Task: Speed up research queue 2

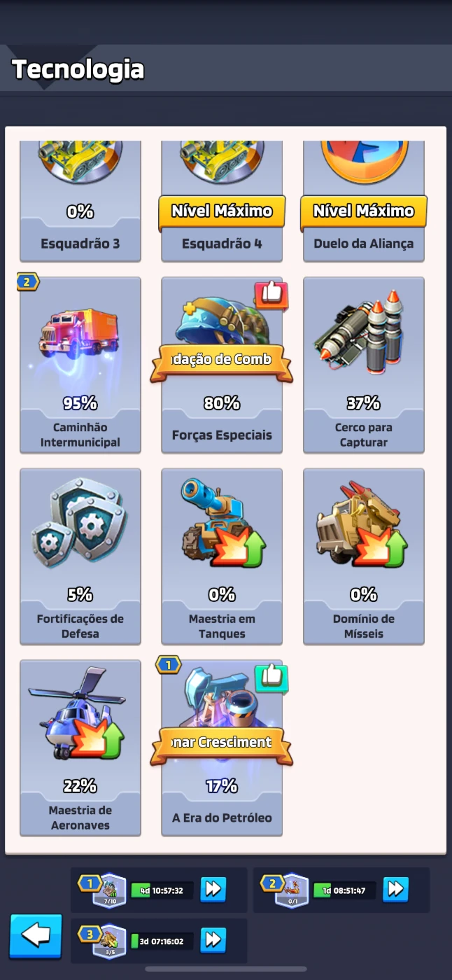Action: 395,889
